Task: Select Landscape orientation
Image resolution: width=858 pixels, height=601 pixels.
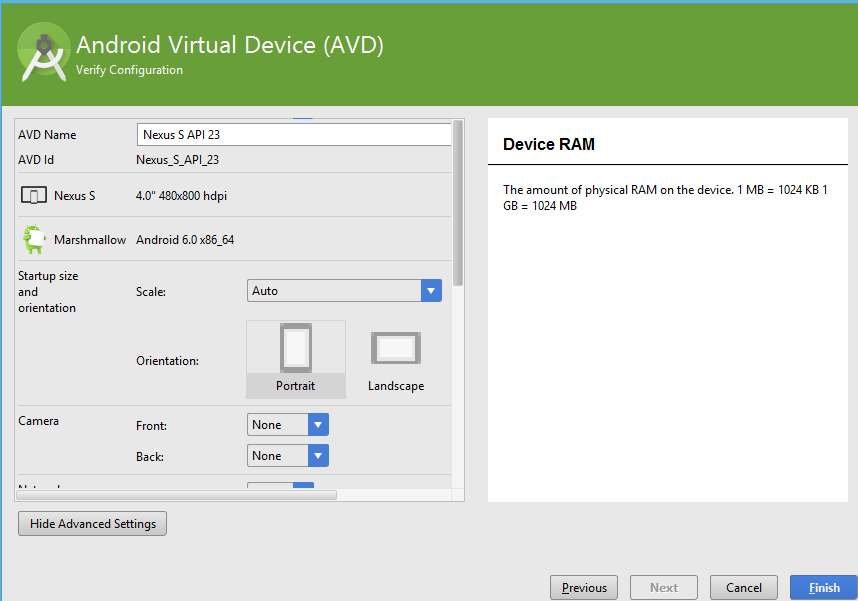Action: (x=396, y=359)
